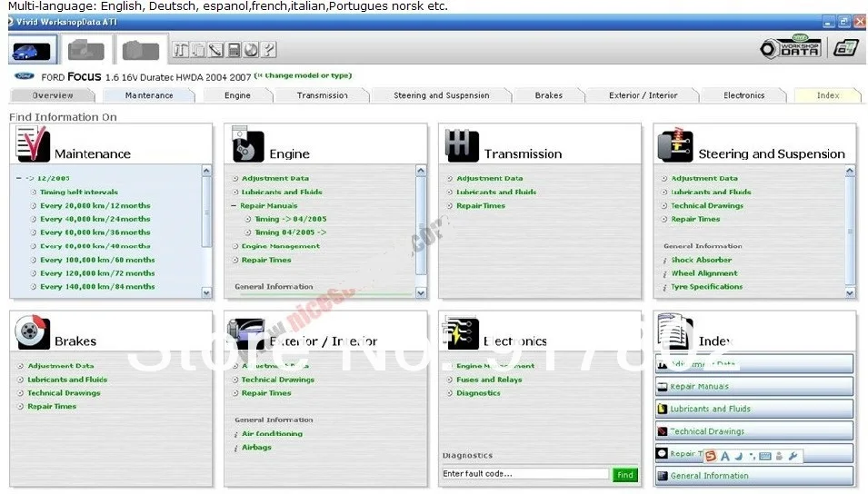868x494 pixels.
Task: Click the copy documents toolbar icon
Action: pos(198,50)
